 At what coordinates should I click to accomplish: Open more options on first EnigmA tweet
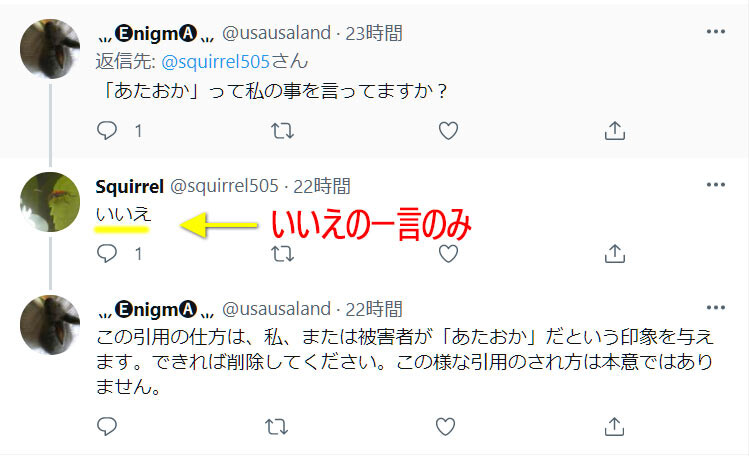point(716,32)
